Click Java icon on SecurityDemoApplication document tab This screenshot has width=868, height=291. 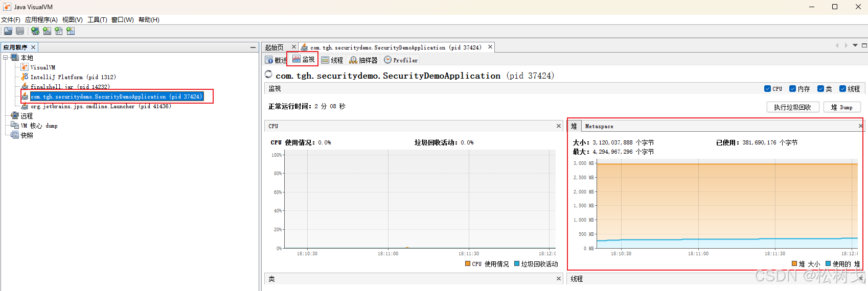(x=305, y=47)
